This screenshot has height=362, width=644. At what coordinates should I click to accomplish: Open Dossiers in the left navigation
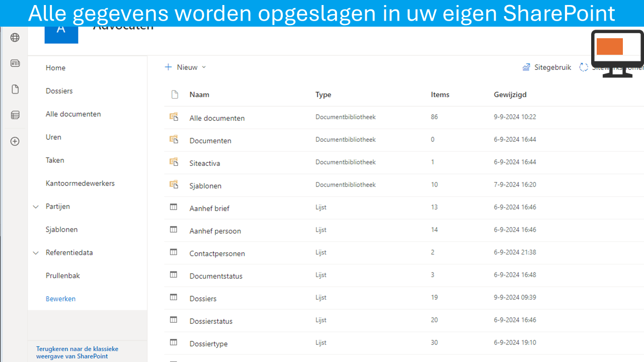pyautogui.click(x=59, y=91)
